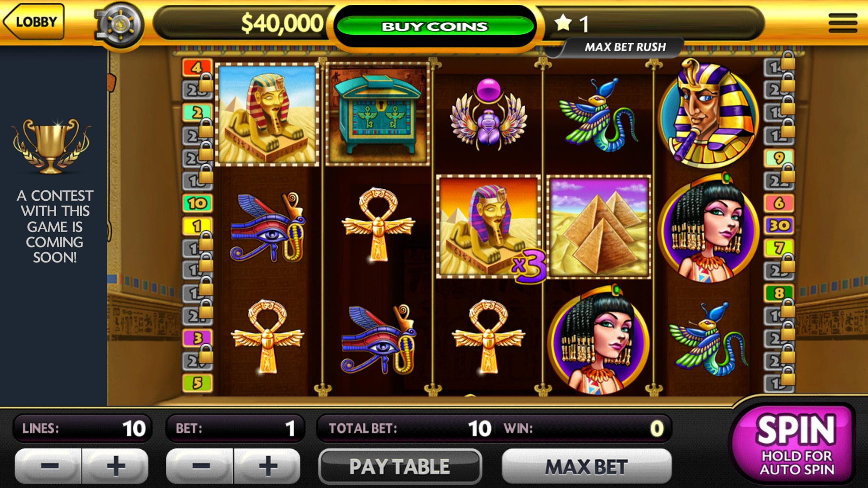The image size is (868, 488).
Task: Select payline number 10 marker
Action: pyautogui.click(x=197, y=203)
